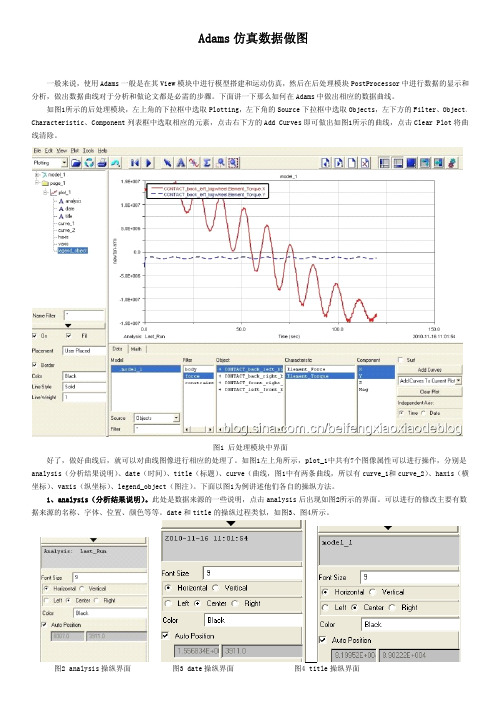Open the Plotting mode dropdown
Viewport: 496px width, 702px height.
pyautogui.click(x=50, y=163)
